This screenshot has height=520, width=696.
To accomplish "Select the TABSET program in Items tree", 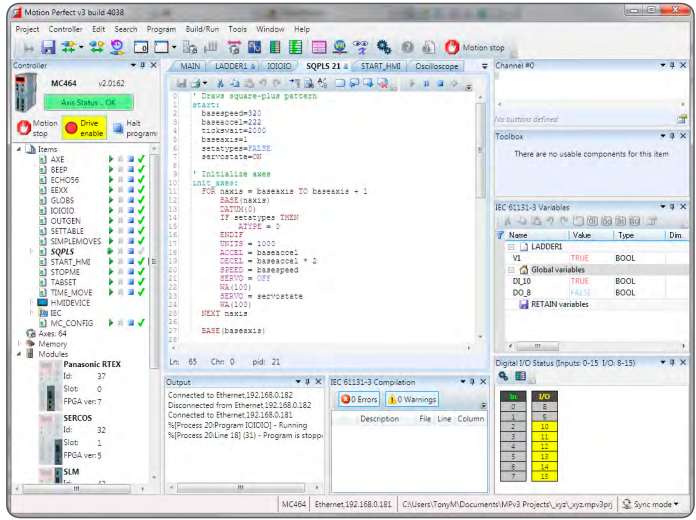I will pyautogui.click(x=63, y=282).
